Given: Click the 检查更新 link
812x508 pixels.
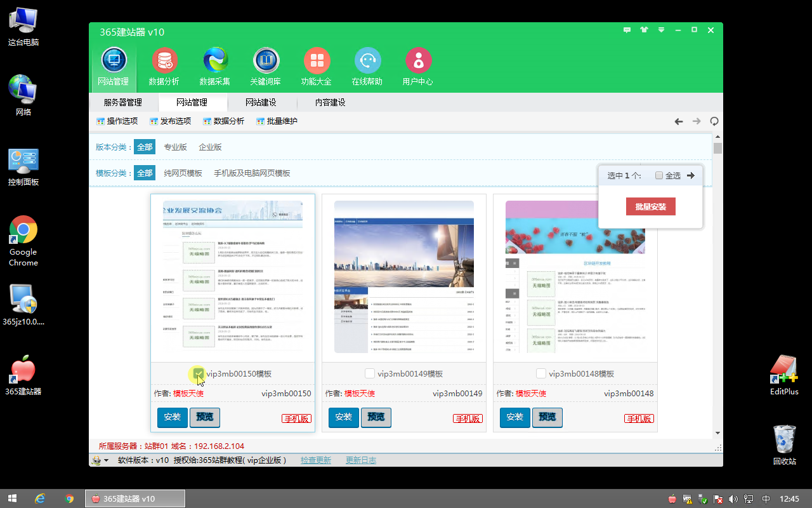Looking at the screenshot, I should tap(316, 460).
